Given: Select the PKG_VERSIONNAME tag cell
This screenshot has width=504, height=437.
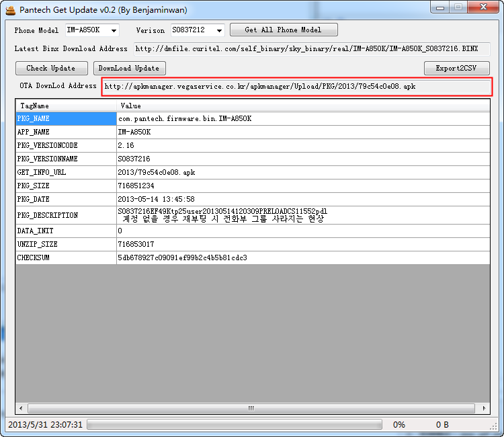Looking at the screenshot, I should click(x=66, y=159).
